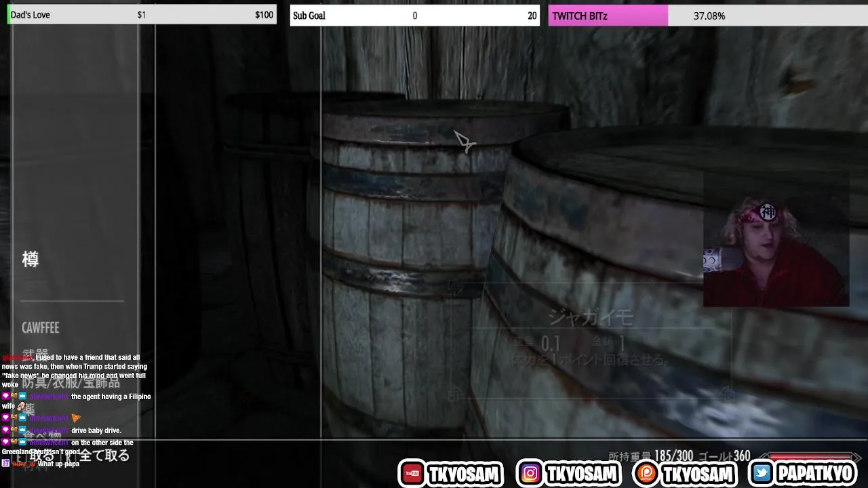Click the 'What up papa' chat message

[58, 464]
